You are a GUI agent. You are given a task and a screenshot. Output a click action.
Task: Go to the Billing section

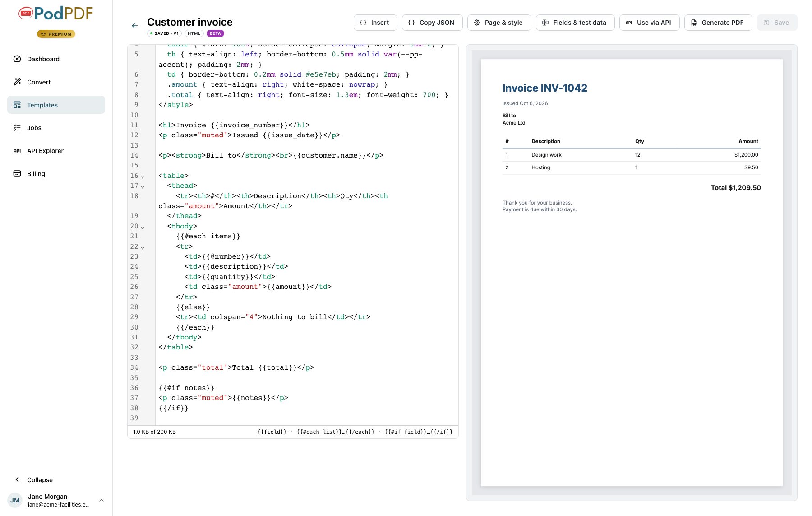click(56, 174)
